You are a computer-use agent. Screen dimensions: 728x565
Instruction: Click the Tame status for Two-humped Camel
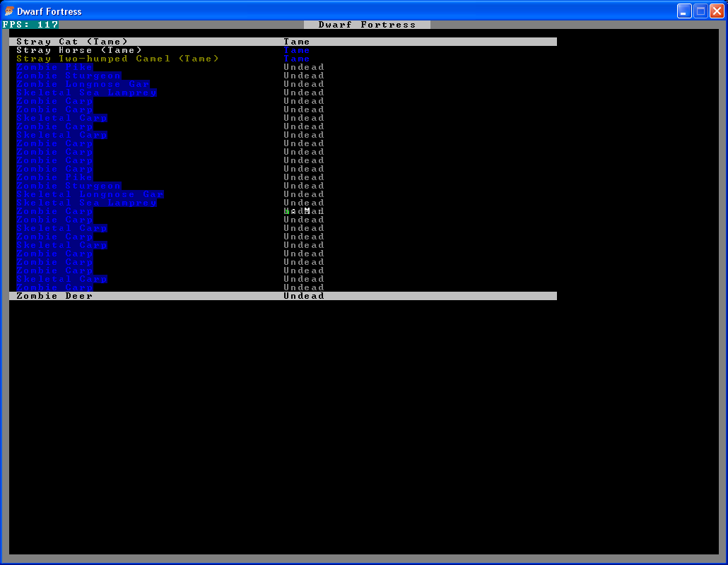click(x=297, y=59)
